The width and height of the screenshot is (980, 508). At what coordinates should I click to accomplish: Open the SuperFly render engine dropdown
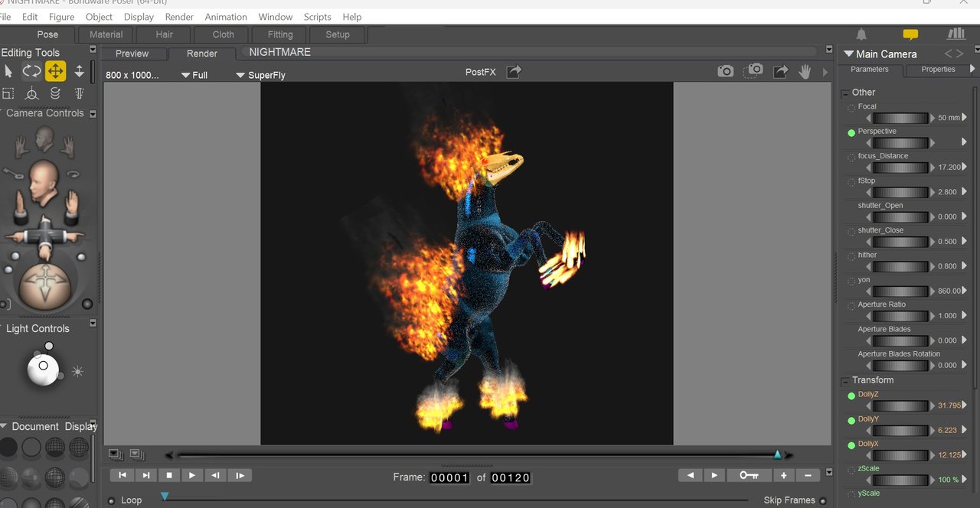pyautogui.click(x=260, y=75)
